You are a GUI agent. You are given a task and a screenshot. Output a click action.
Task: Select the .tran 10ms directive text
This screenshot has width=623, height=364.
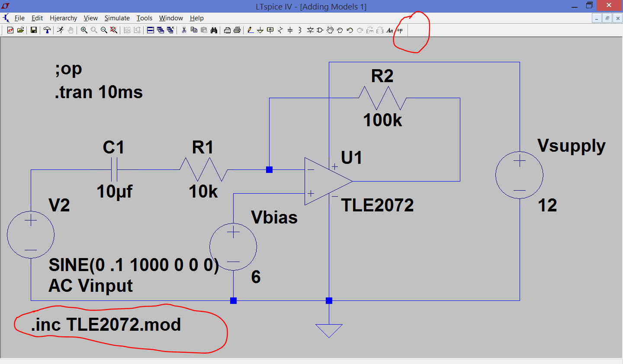99,92
